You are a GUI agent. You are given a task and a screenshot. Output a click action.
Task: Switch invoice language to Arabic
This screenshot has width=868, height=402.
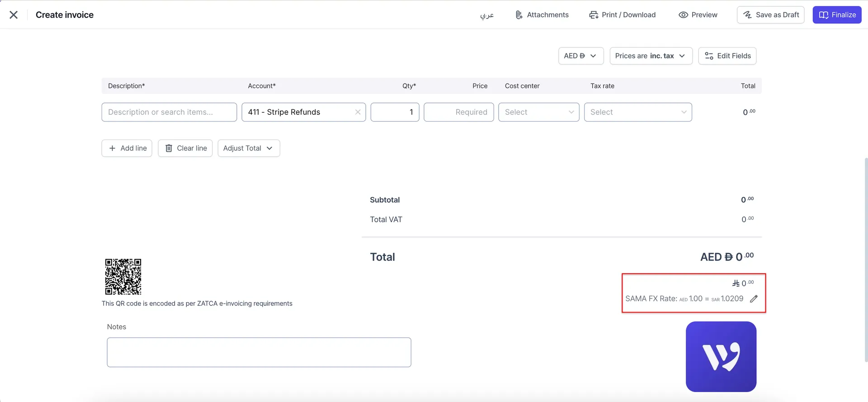click(486, 15)
